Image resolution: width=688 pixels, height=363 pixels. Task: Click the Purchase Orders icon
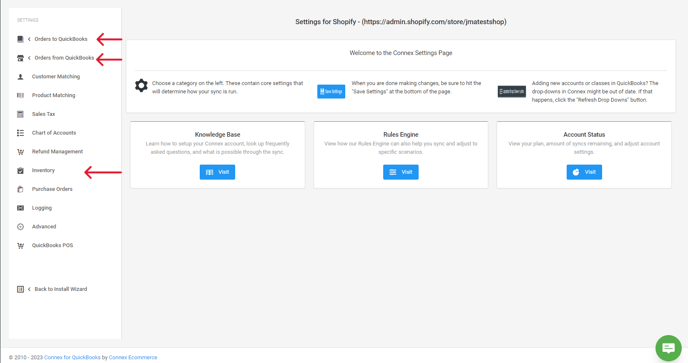coord(20,189)
